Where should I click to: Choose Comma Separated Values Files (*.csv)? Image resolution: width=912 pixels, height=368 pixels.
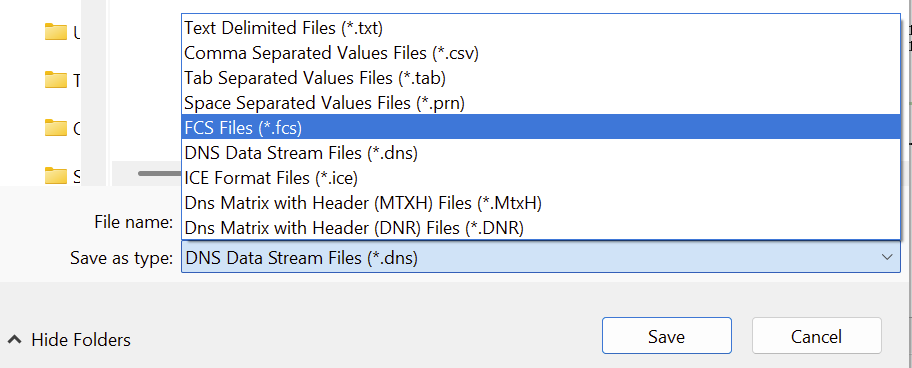click(541, 53)
